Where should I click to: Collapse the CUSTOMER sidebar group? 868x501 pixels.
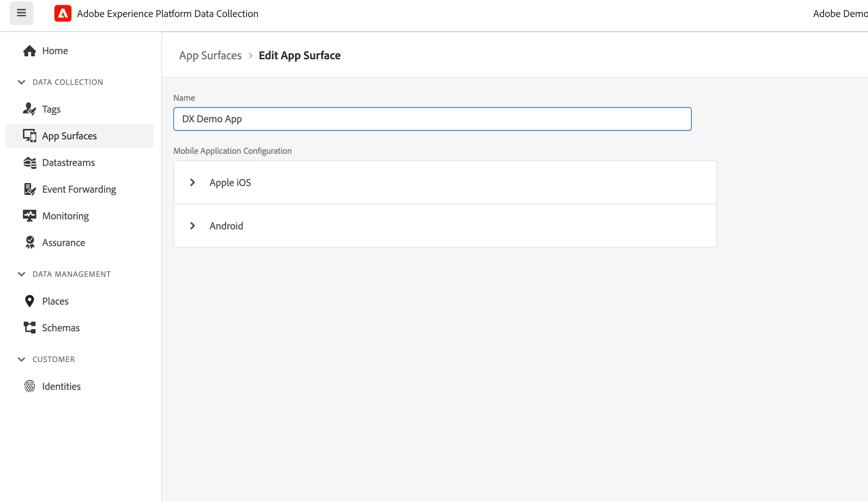coord(21,359)
